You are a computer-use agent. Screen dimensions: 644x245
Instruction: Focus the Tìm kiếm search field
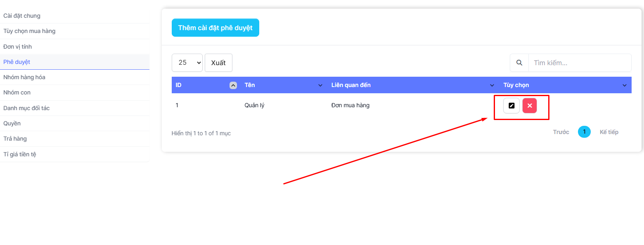[580, 63]
